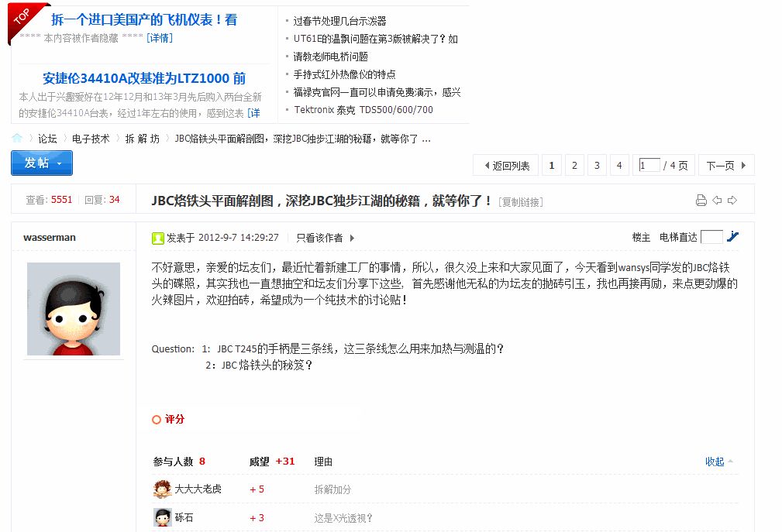
Task: Click 参与人数 8 text
Action: [179, 462]
